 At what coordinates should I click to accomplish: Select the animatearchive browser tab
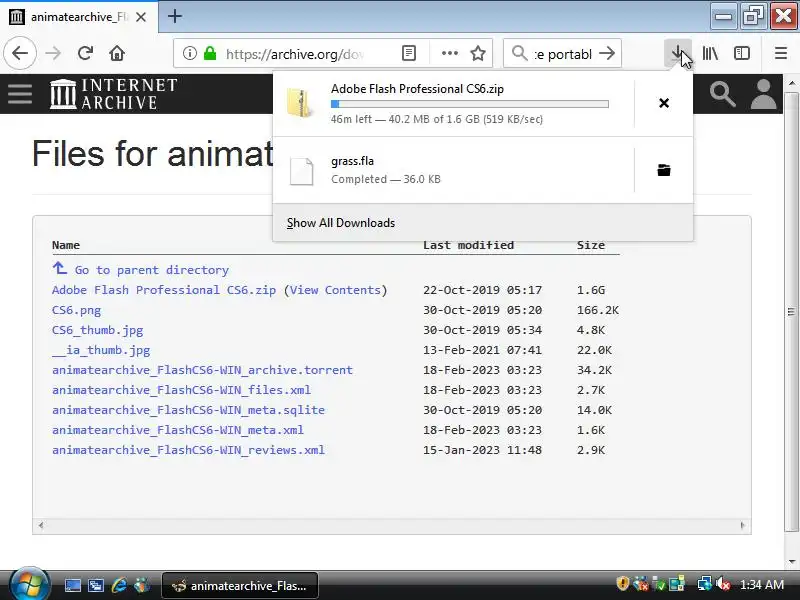tap(79, 17)
